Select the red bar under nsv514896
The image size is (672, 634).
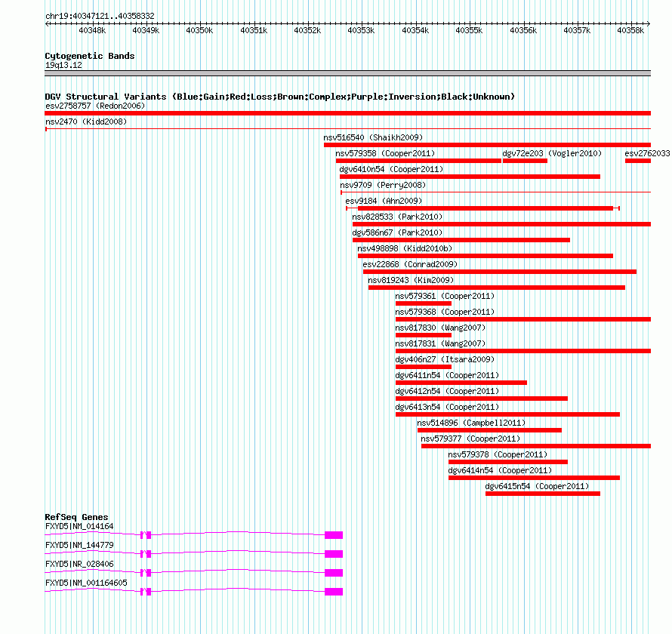coord(489,430)
